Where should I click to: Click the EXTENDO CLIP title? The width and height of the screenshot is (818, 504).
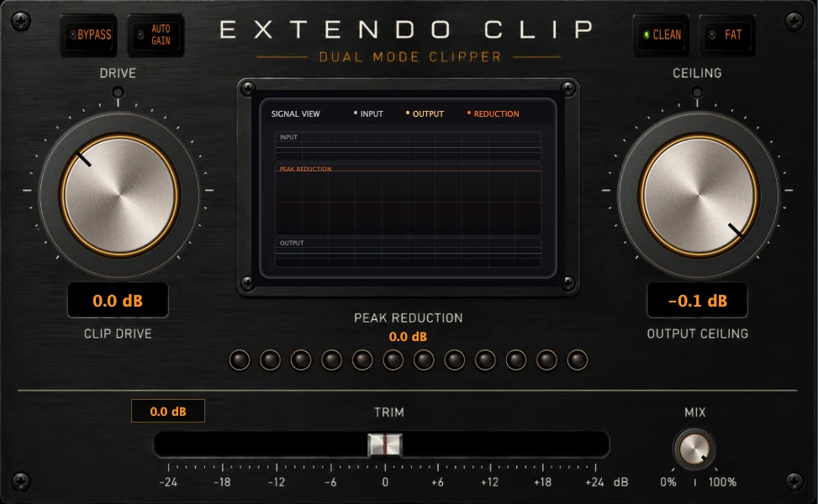tap(407, 29)
